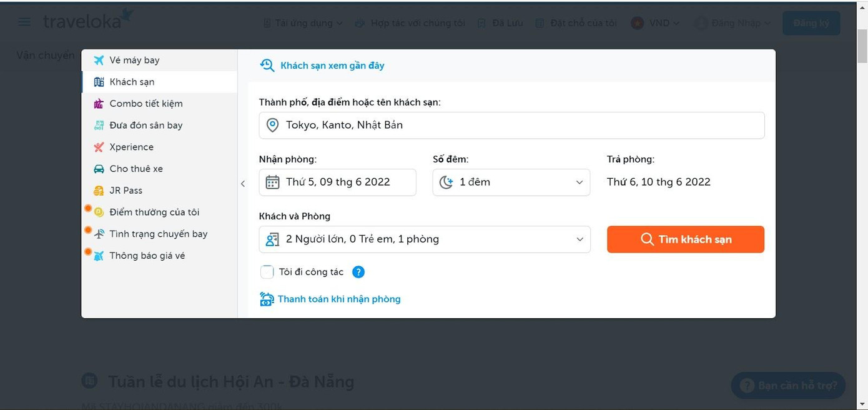Select Thông báo giá vé menu item

147,256
